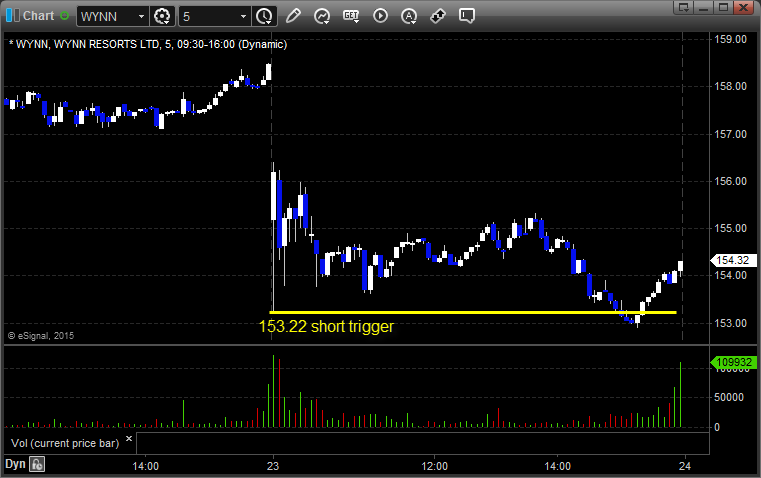
Task: Open the chart comment bubble icon
Action: tap(467, 16)
